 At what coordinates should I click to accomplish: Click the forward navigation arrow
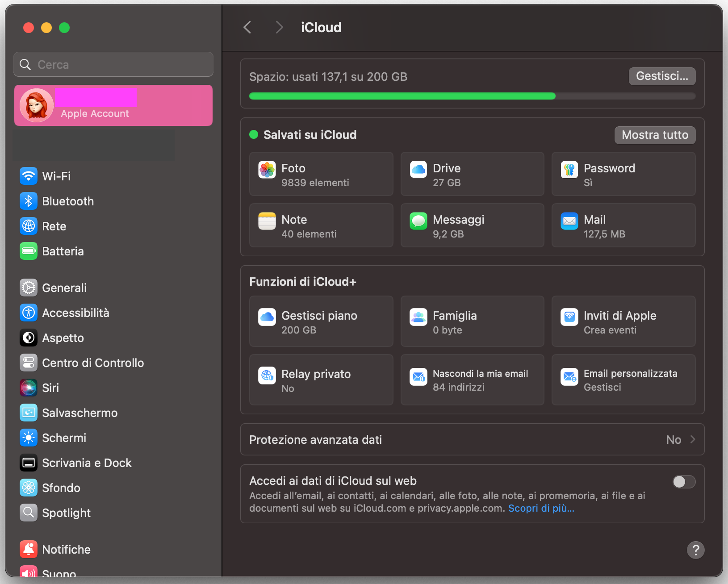[279, 27]
